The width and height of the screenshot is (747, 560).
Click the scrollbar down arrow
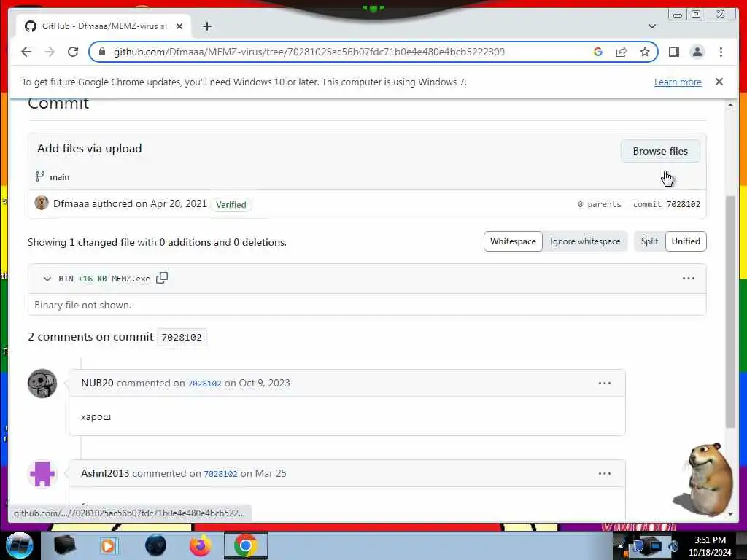pos(730,514)
